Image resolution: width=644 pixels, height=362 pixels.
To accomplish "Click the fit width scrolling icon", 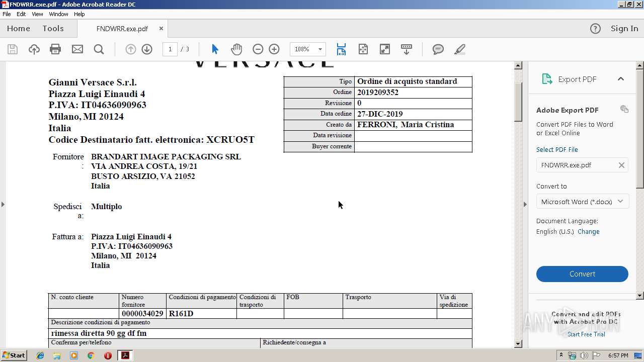I will click(x=341, y=49).
